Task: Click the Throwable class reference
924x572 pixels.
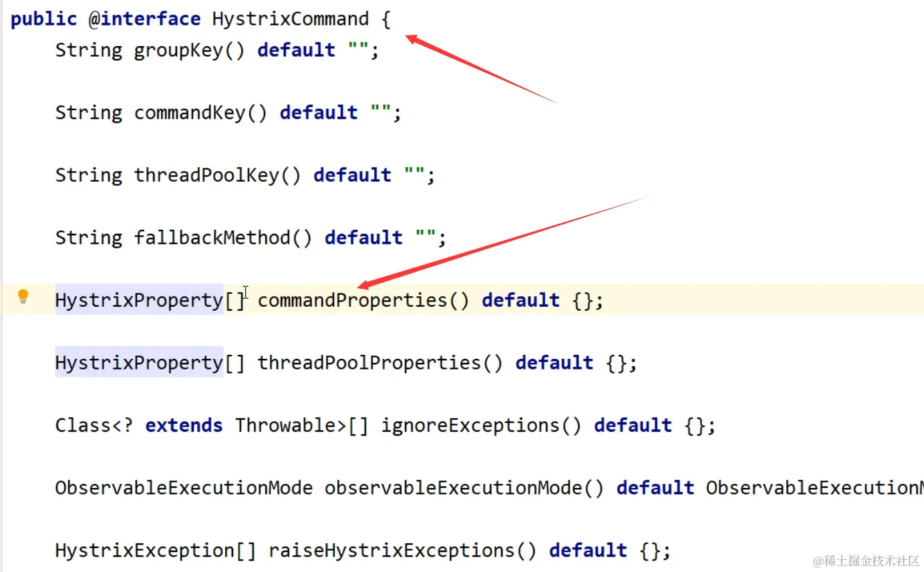Action: [x=291, y=425]
